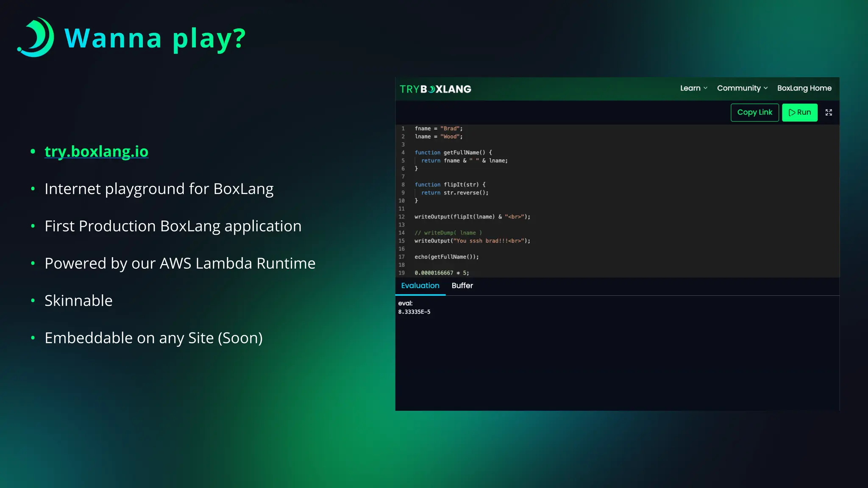Click eval result 8.33335E-5

[414, 312]
